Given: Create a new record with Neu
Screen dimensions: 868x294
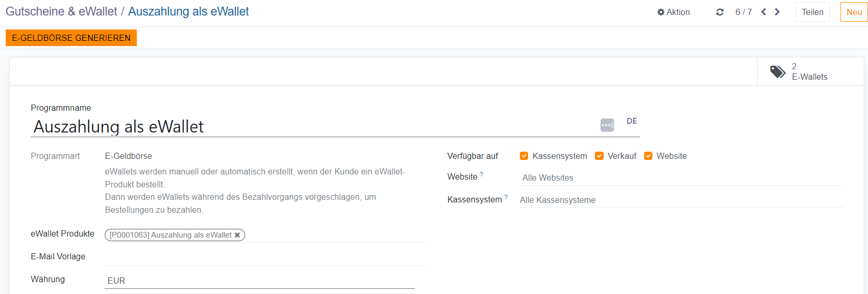Looking at the screenshot, I should coord(853,12).
